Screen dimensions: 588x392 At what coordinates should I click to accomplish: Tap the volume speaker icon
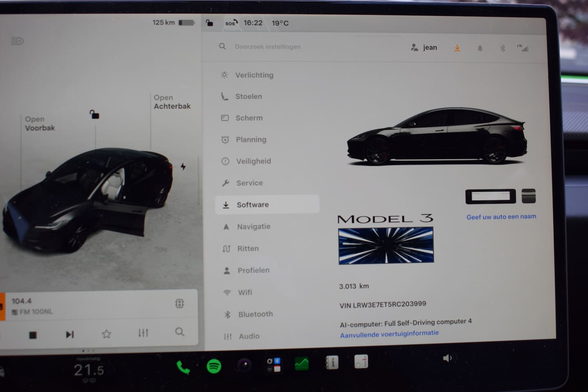point(448,358)
